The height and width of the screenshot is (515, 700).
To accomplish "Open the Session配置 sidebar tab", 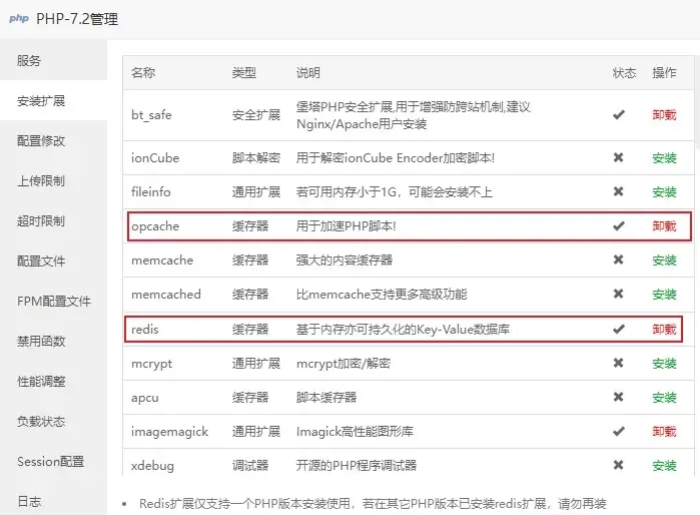I will click(x=50, y=461).
